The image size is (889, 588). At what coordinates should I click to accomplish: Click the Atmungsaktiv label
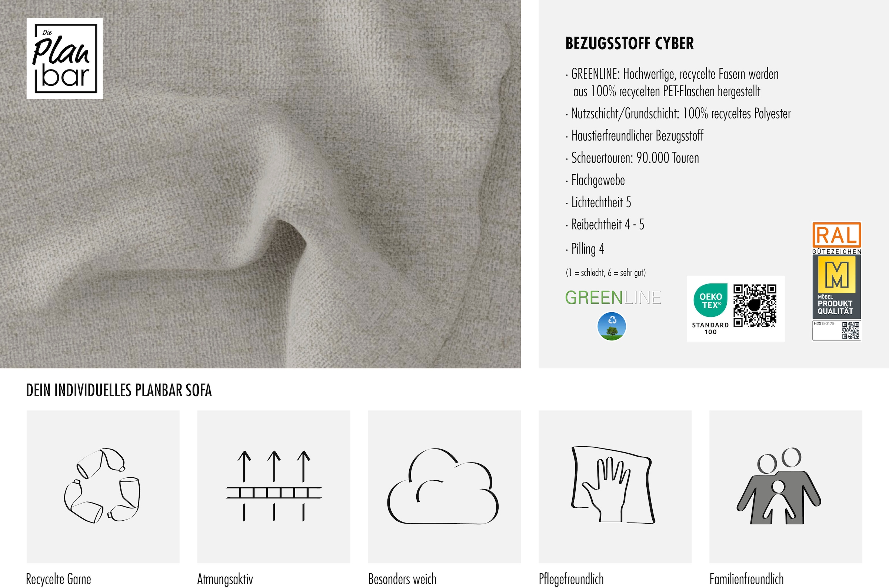click(x=225, y=579)
